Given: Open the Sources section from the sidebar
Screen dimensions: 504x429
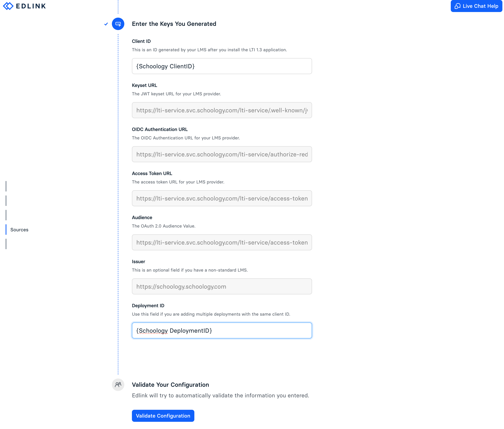Looking at the screenshot, I should (x=19, y=229).
